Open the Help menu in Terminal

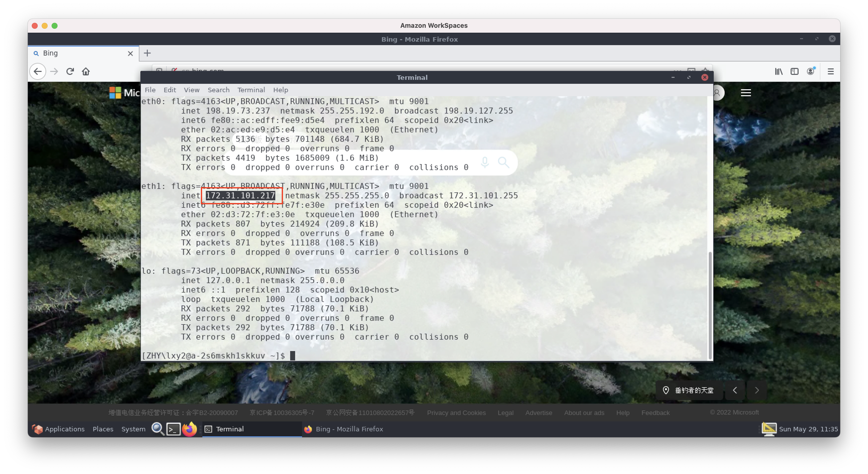pyautogui.click(x=280, y=90)
